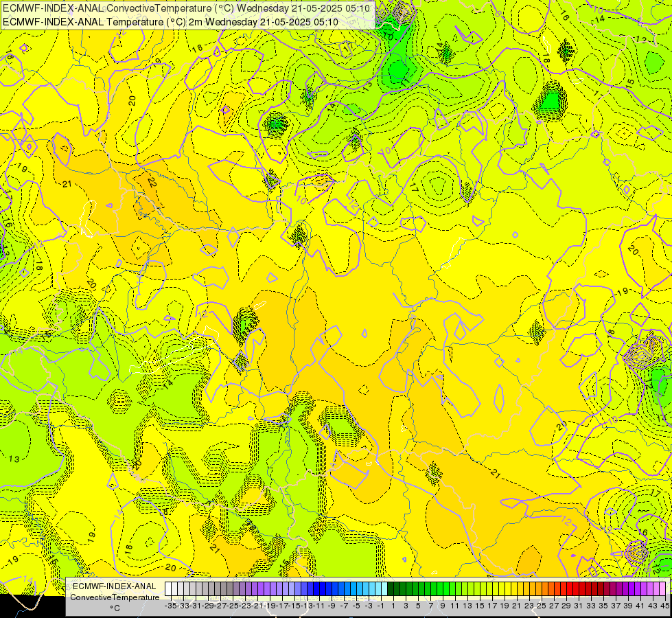Select the legend value 31 on color scale
This screenshot has height=618, width=672.
[x=578, y=606]
